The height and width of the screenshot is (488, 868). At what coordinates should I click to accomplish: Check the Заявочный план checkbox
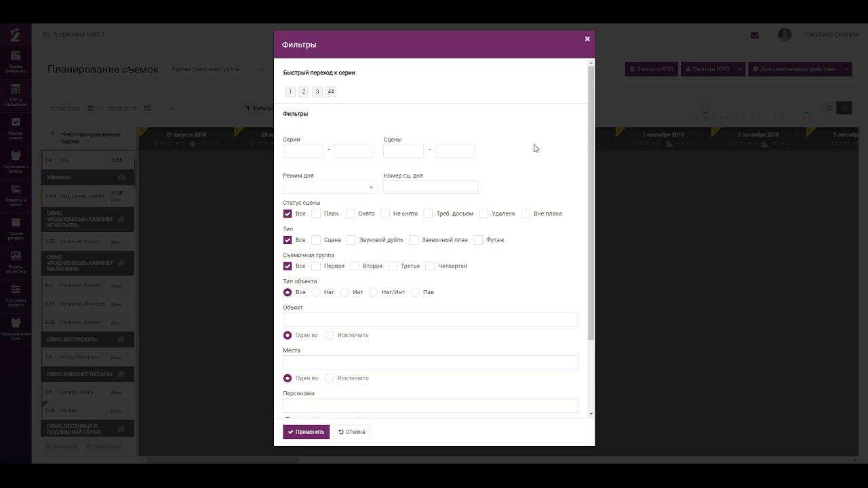point(414,240)
